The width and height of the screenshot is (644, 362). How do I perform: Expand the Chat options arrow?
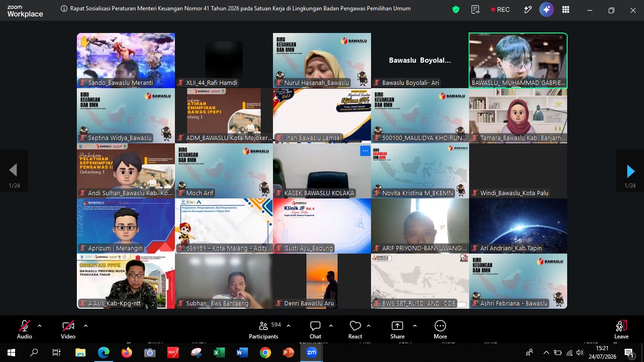click(x=331, y=326)
